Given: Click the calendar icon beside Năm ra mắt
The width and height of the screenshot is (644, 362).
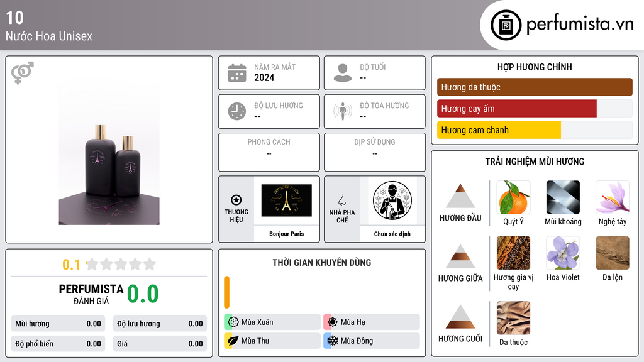Looking at the screenshot, I should (x=237, y=73).
